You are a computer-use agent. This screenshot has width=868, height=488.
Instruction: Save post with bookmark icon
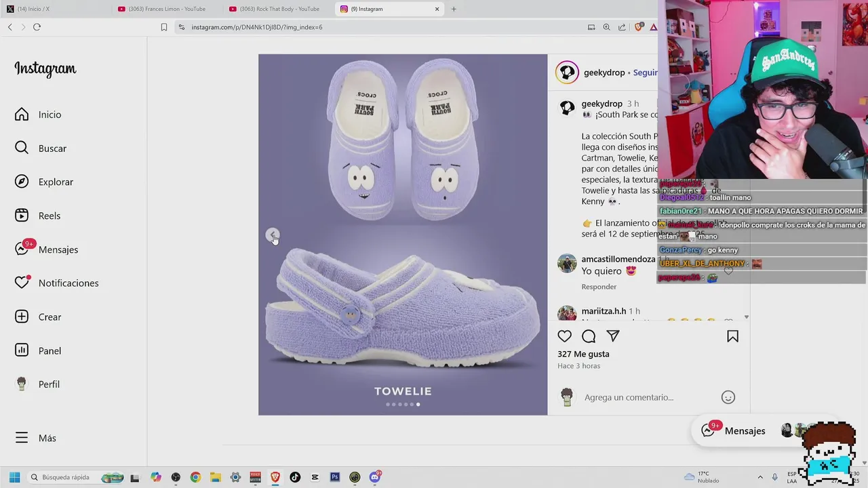[732, 336]
